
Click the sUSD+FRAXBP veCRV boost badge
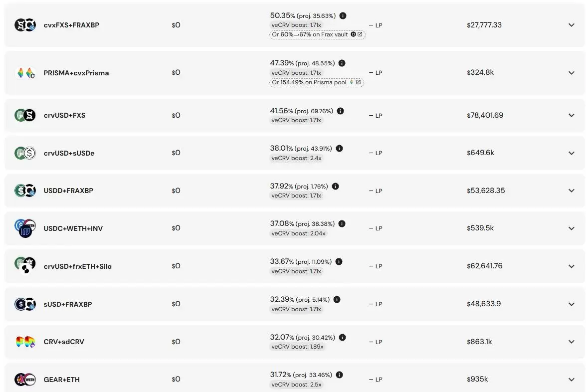(x=296, y=309)
